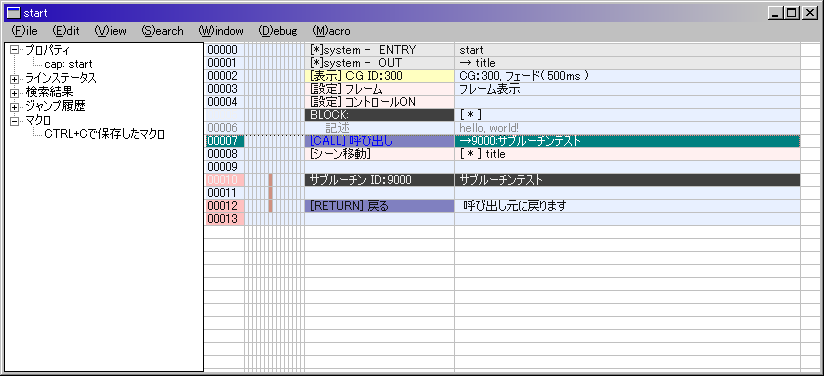Click line number 00002
This screenshot has height=376, width=824.
[x=223, y=76]
